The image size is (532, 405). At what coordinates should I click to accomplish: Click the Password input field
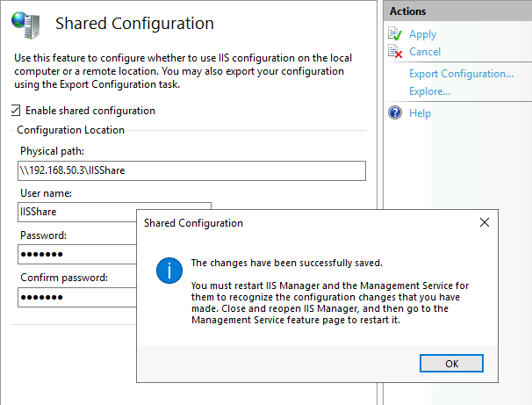77,254
